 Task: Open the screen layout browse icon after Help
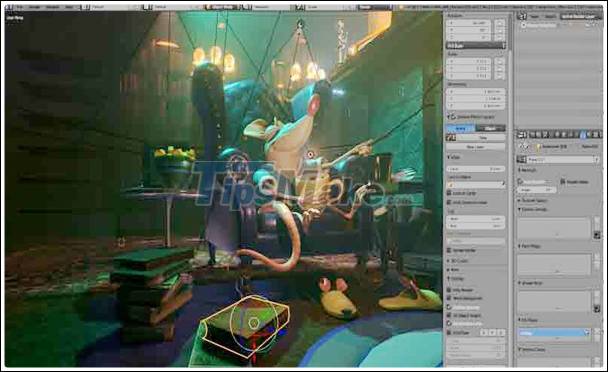pos(86,7)
